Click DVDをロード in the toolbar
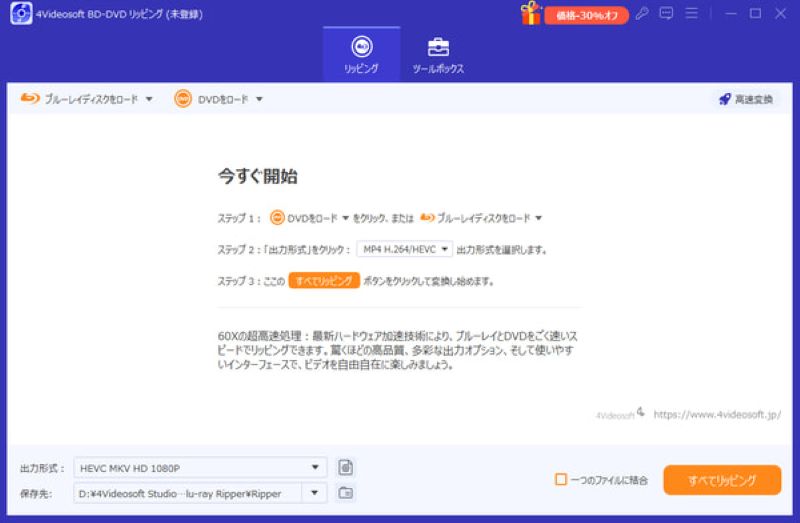The image size is (800, 523). 212,98
